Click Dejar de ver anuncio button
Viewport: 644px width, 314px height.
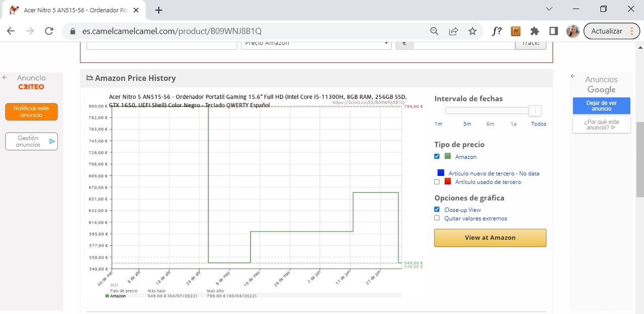click(x=601, y=106)
